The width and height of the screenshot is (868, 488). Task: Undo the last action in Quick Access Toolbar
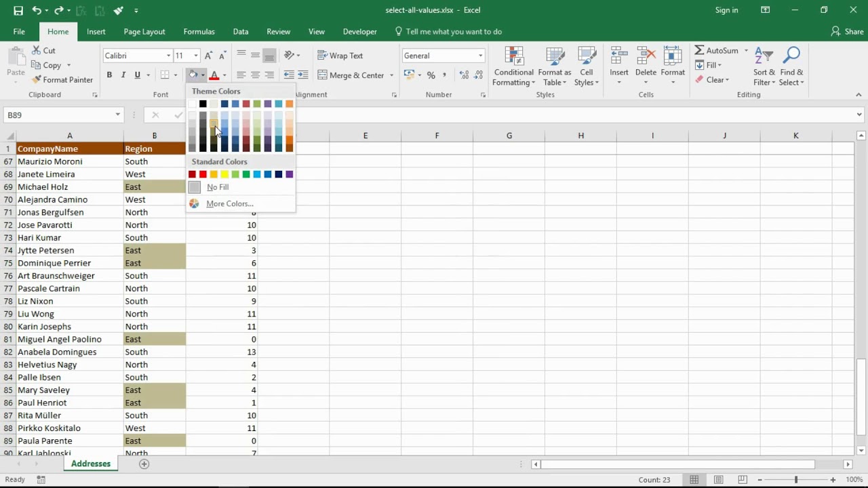(37, 10)
